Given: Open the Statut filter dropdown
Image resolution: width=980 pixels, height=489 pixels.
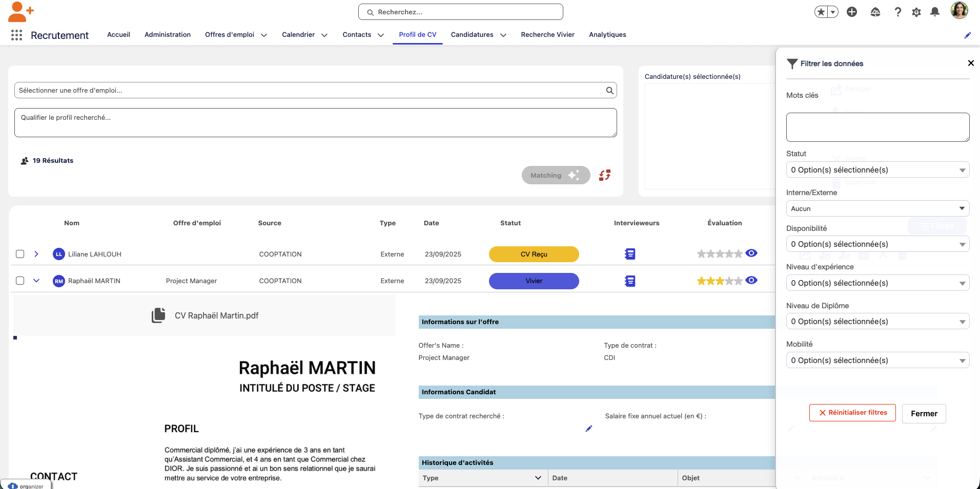Looking at the screenshot, I should 877,169.
